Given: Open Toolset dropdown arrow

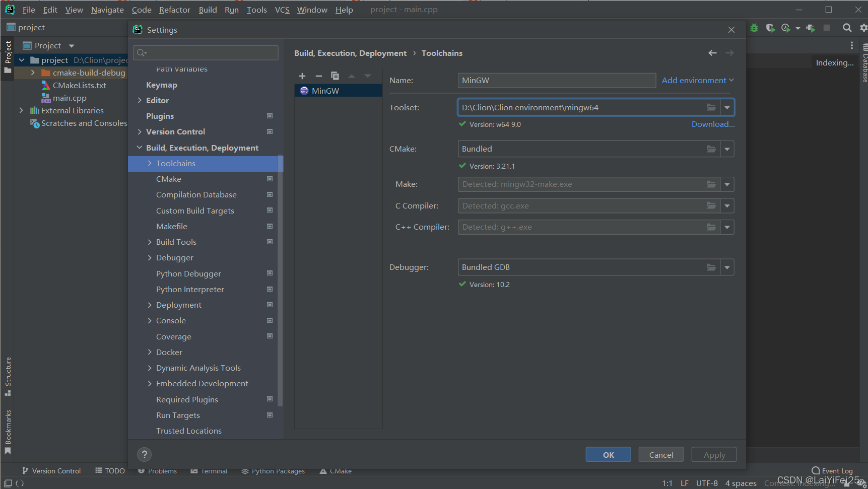Looking at the screenshot, I should click(x=727, y=107).
